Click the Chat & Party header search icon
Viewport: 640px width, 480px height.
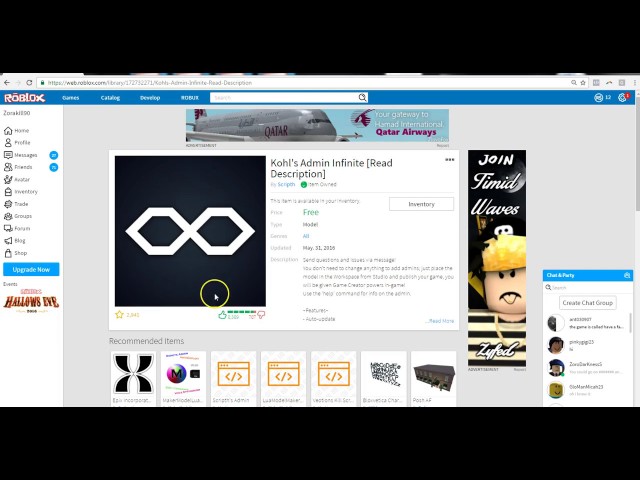click(627, 276)
